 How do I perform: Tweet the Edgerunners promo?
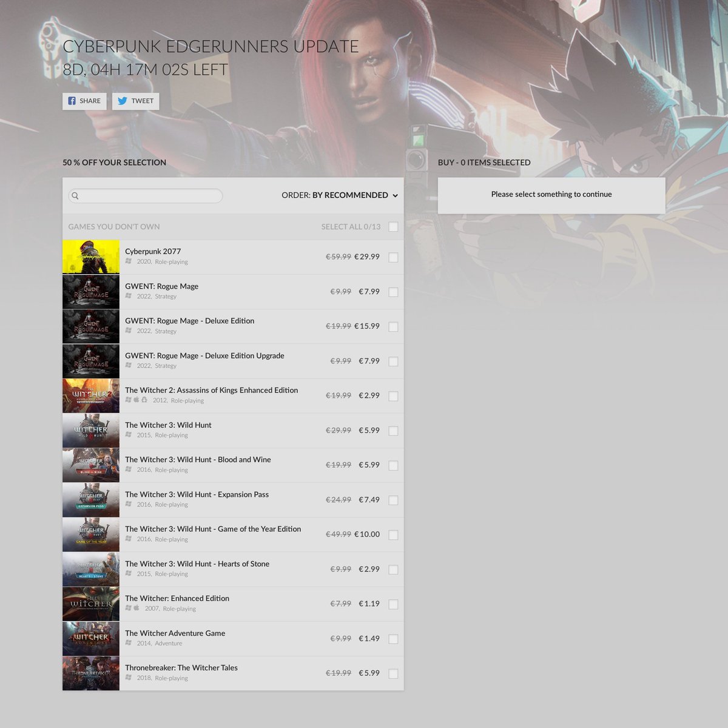[x=135, y=101]
